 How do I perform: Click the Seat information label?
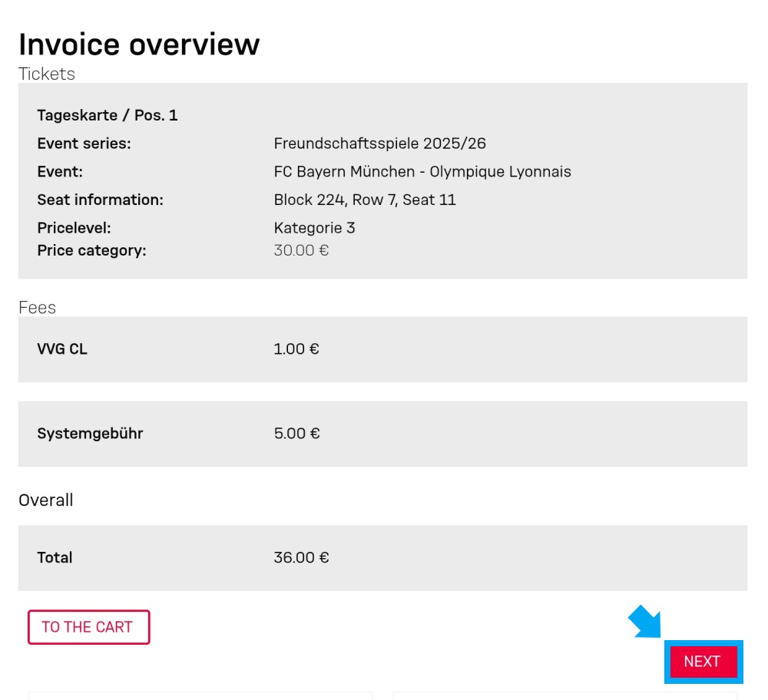100,200
